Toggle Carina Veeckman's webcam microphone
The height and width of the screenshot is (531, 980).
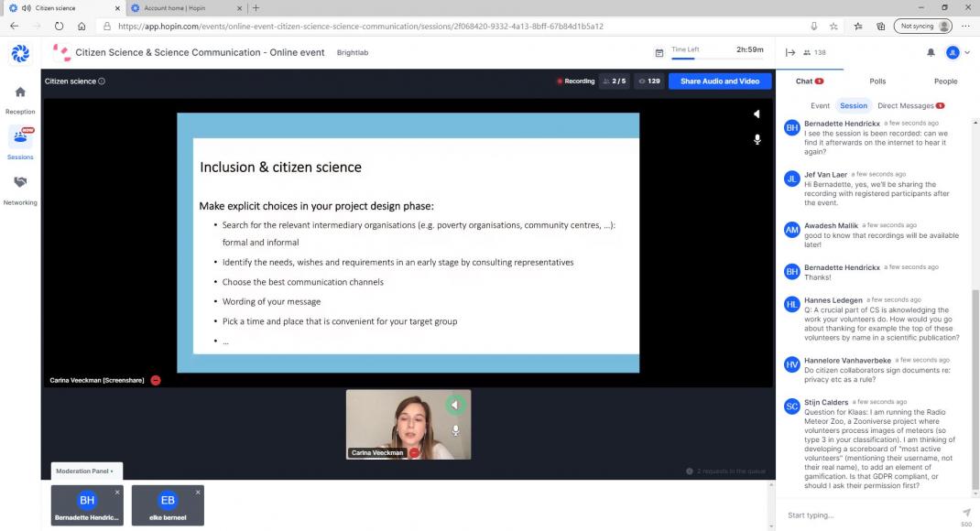(455, 430)
